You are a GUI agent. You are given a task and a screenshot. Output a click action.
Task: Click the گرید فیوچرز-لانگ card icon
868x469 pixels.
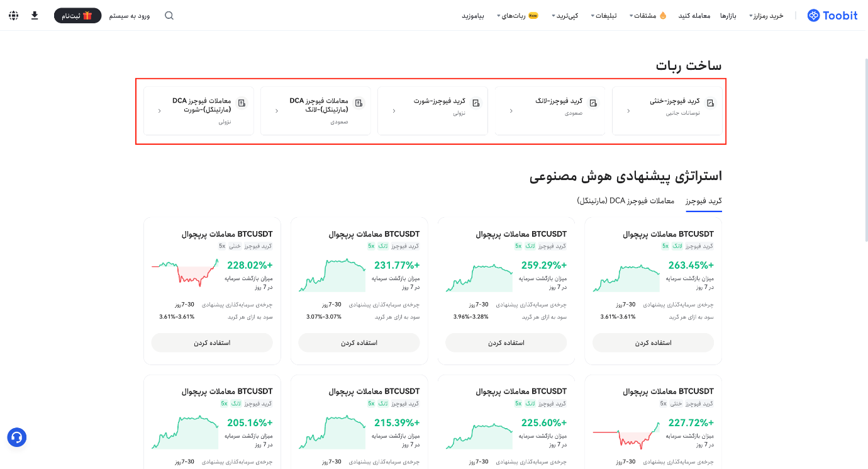coord(593,103)
